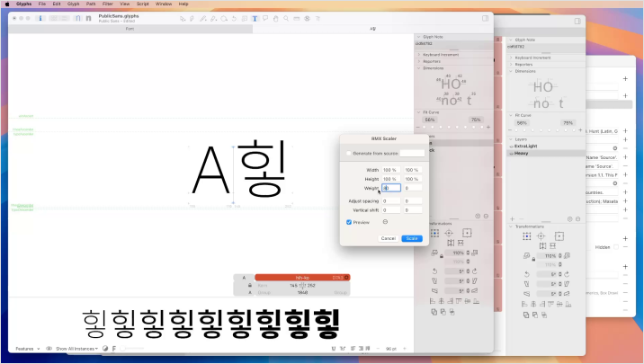Click Fit Curve dots slider in back window
Screen dimensions: 644x364
[545, 130]
